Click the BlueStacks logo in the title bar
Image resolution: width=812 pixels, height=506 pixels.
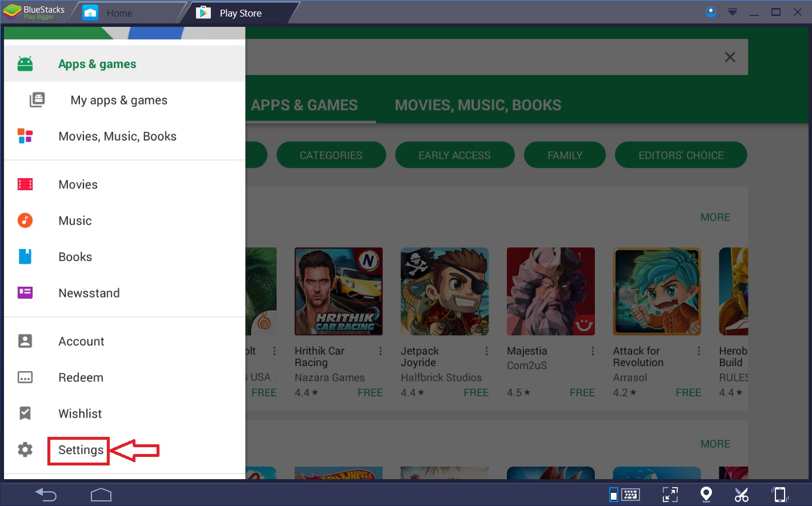click(x=34, y=12)
